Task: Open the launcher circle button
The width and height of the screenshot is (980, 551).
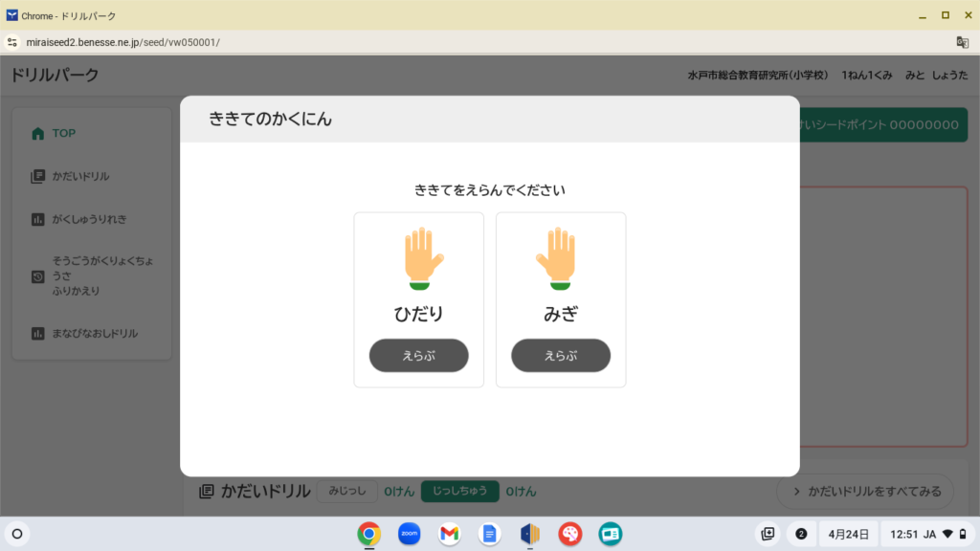Action: pyautogui.click(x=17, y=534)
